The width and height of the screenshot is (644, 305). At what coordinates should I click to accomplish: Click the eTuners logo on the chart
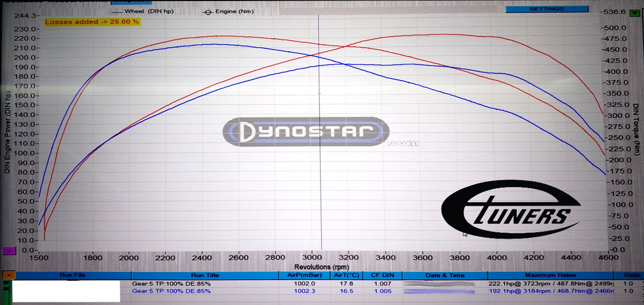pos(511,209)
